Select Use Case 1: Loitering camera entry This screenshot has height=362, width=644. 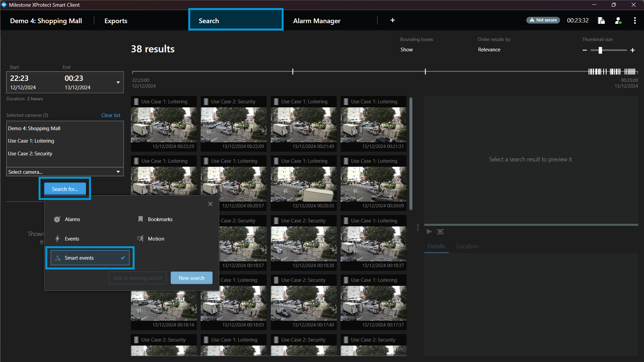click(31, 141)
